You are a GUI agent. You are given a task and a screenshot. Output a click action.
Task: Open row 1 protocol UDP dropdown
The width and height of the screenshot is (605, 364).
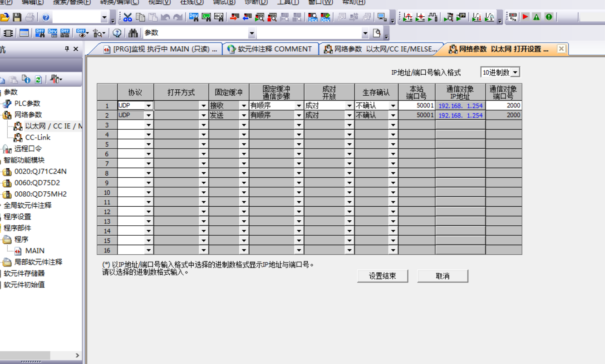click(x=148, y=106)
